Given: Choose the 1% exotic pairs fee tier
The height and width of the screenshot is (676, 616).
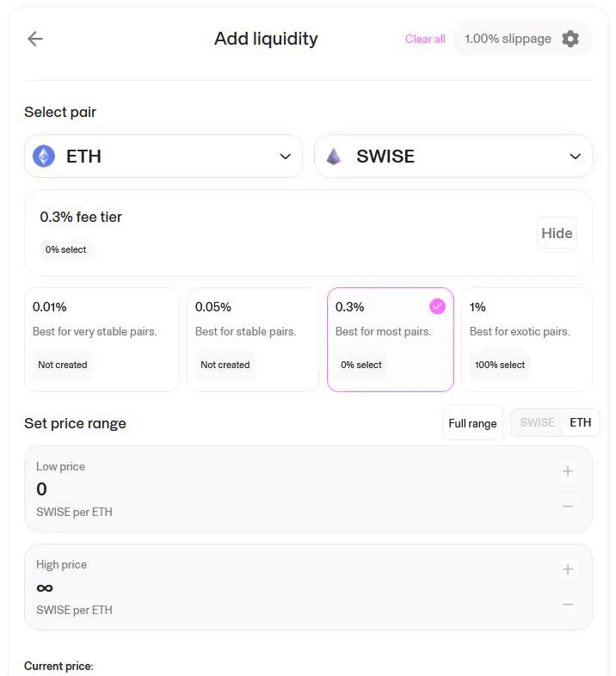Looking at the screenshot, I should coord(527,339).
